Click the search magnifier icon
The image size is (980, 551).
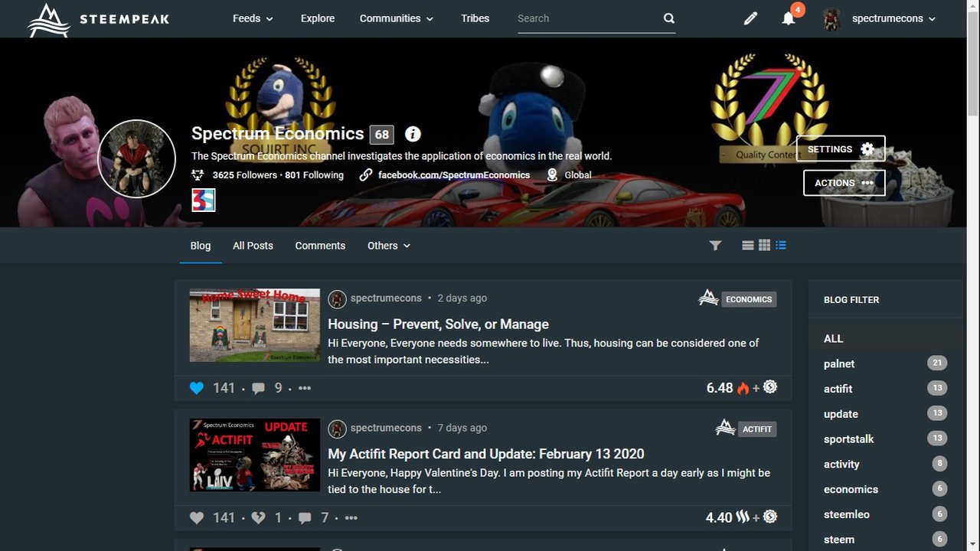(x=668, y=18)
